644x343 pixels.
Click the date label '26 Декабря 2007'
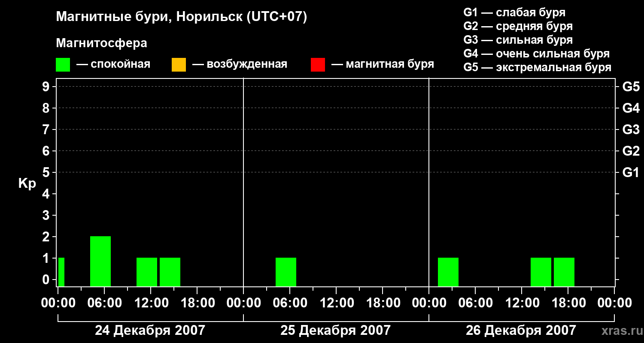(x=521, y=331)
